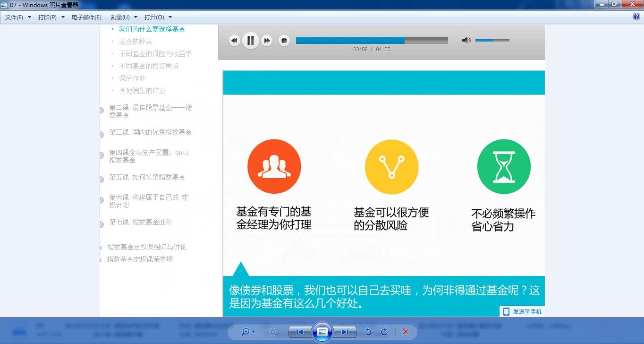Click the orange fund manager icon
This screenshot has height=344, width=644.
[274, 166]
